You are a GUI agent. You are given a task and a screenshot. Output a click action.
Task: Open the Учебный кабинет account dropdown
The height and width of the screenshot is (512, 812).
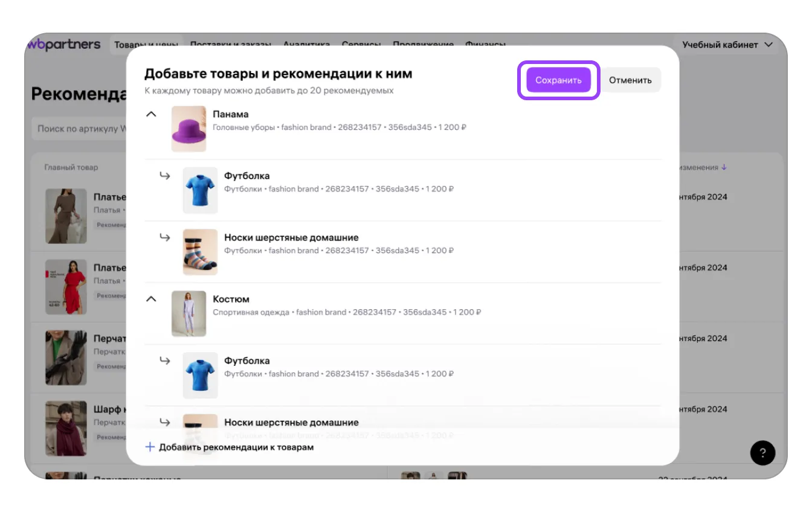click(727, 45)
